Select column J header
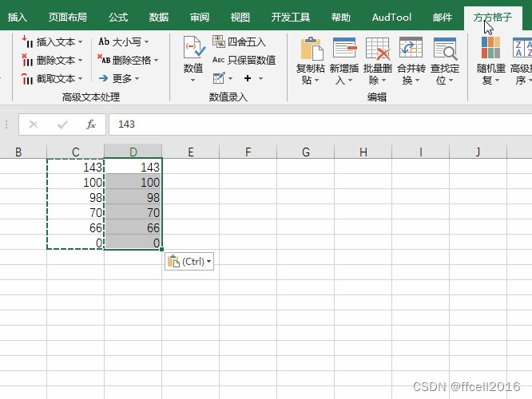 coord(478,152)
